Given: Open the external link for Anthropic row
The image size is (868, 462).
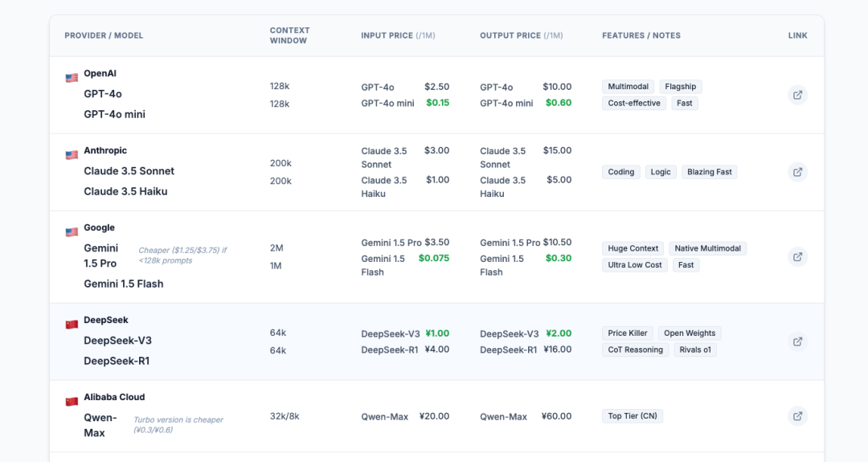Looking at the screenshot, I should pos(797,172).
